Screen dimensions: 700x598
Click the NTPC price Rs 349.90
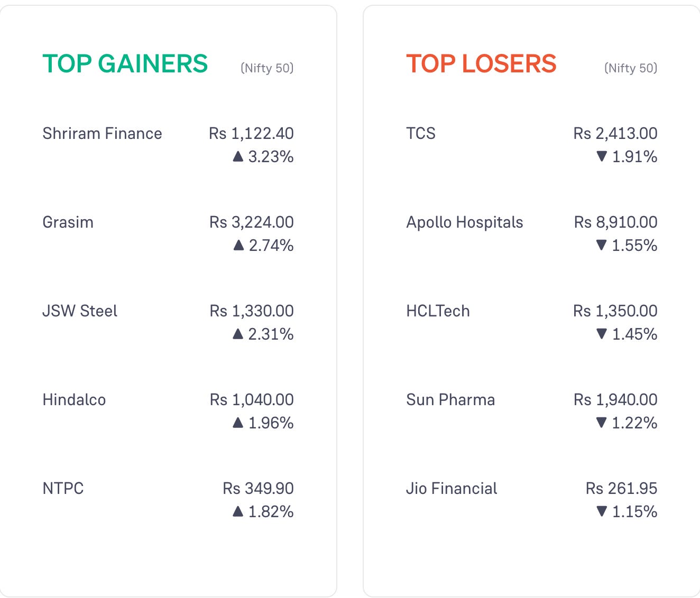point(258,488)
